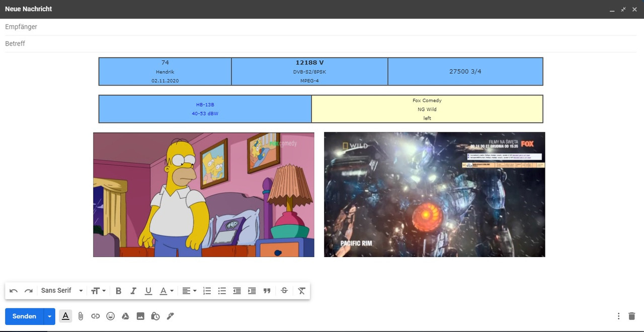Open the text size dropdown
The width and height of the screenshot is (644, 332).
[x=98, y=291]
